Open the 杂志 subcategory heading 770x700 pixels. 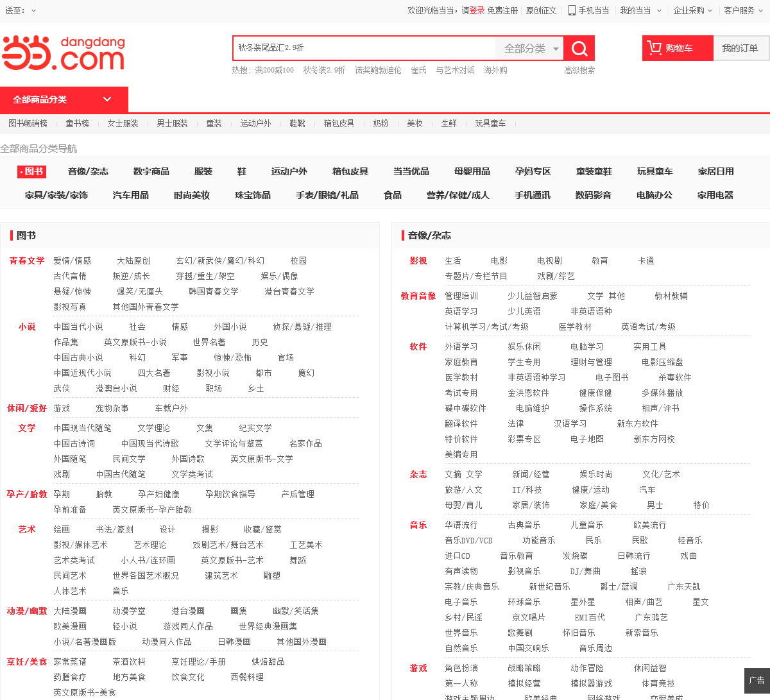point(418,474)
